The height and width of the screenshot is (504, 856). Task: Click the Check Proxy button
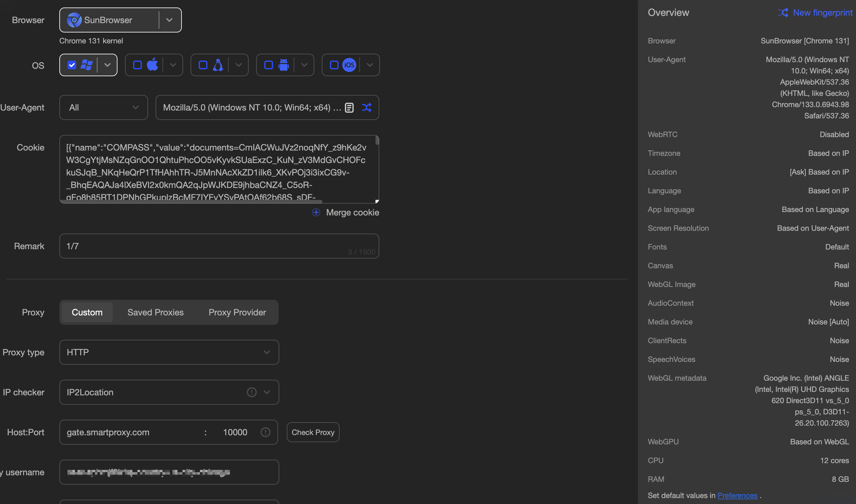point(313,432)
